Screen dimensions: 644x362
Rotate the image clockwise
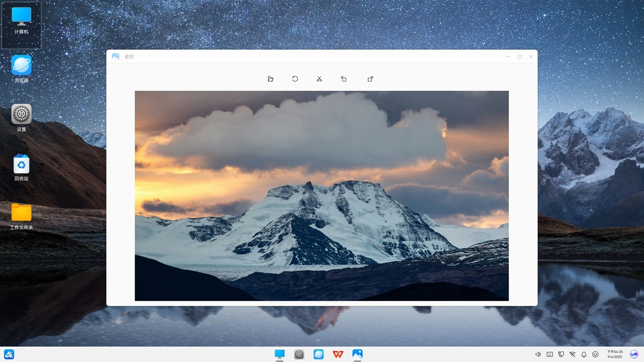(370, 79)
